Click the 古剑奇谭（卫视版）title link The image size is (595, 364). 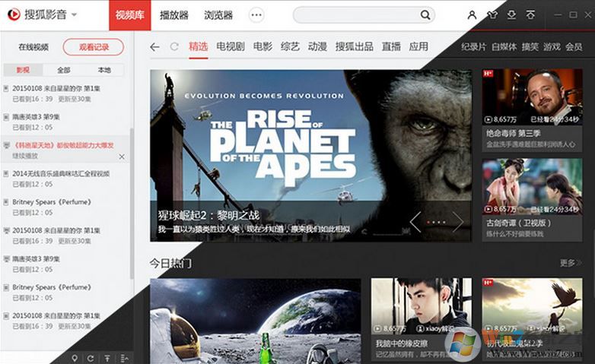pos(518,223)
